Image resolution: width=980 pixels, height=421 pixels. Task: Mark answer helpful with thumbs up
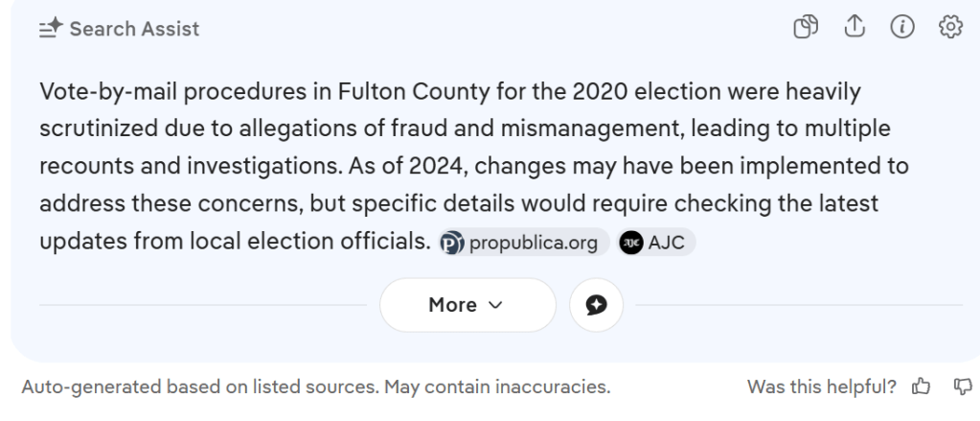point(922,388)
